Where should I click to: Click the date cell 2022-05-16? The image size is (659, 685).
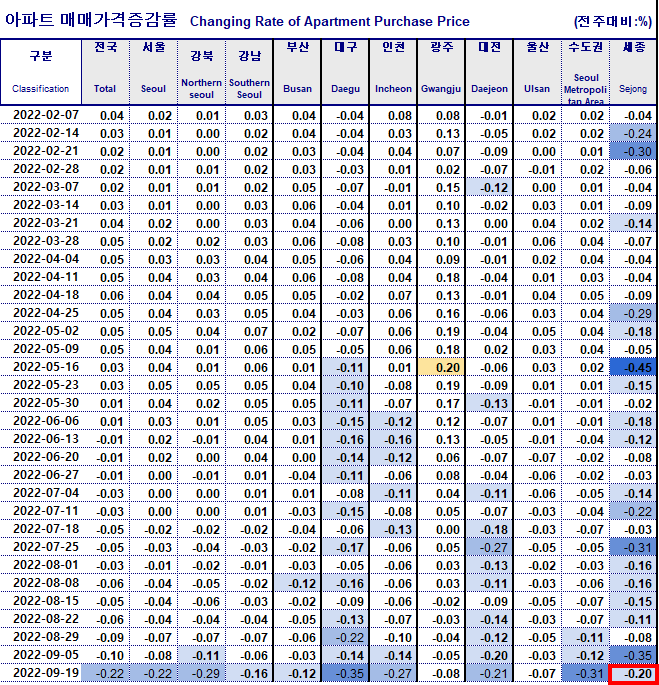point(41,367)
